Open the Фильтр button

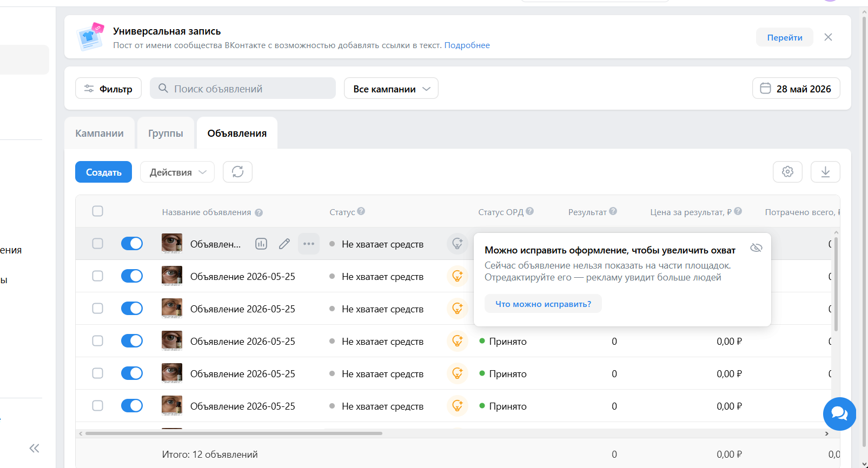108,88
